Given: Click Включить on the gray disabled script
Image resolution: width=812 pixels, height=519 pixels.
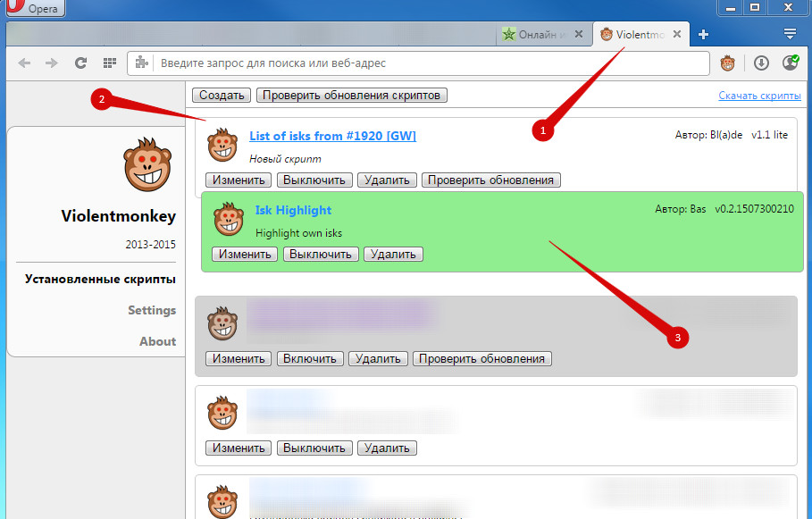Looking at the screenshot, I should click(x=310, y=358).
